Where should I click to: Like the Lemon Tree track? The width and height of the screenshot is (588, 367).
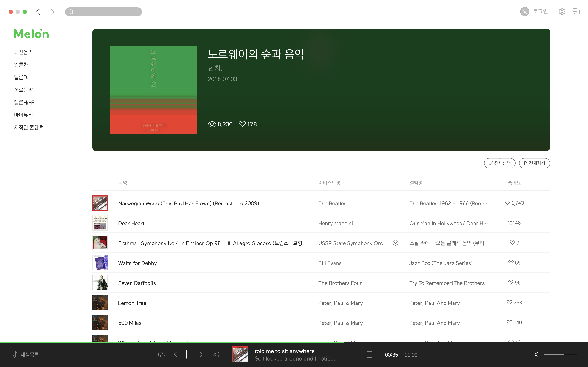click(510, 303)
